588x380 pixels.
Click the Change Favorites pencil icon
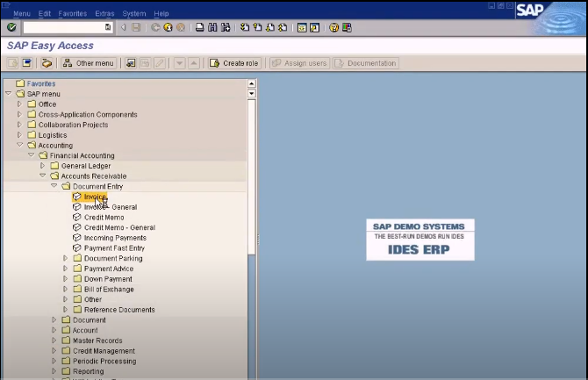coord(160,63)
